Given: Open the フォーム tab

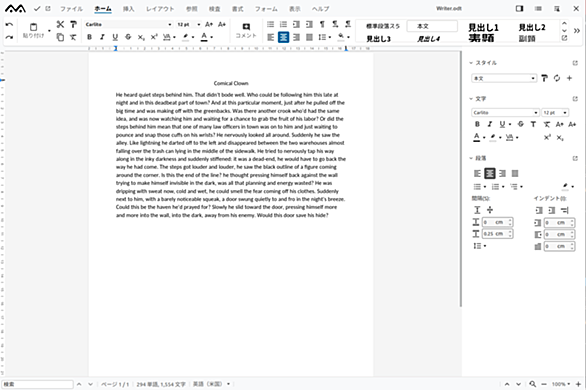Looking at the screenshot, I should pyautogui.click(x=266, y=9).
